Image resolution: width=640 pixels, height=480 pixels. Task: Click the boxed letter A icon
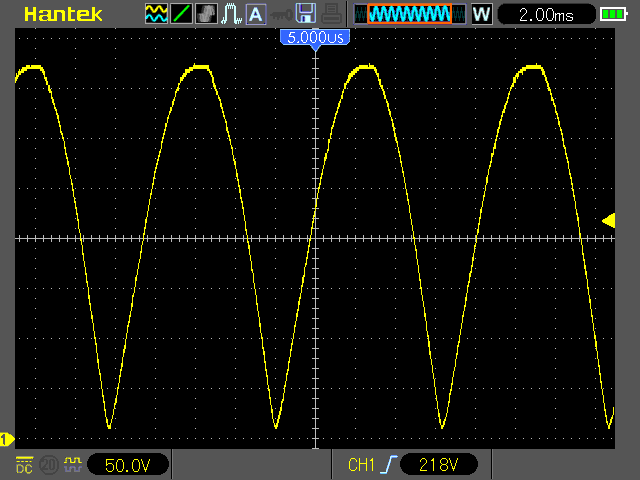point(255,14)
